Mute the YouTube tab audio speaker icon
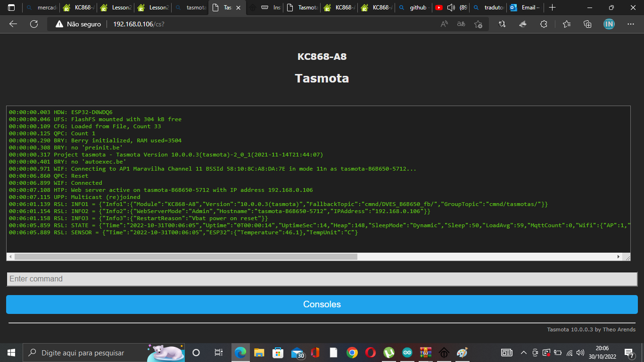Screen dimensions: 644x362 click(x=451, y=8)
